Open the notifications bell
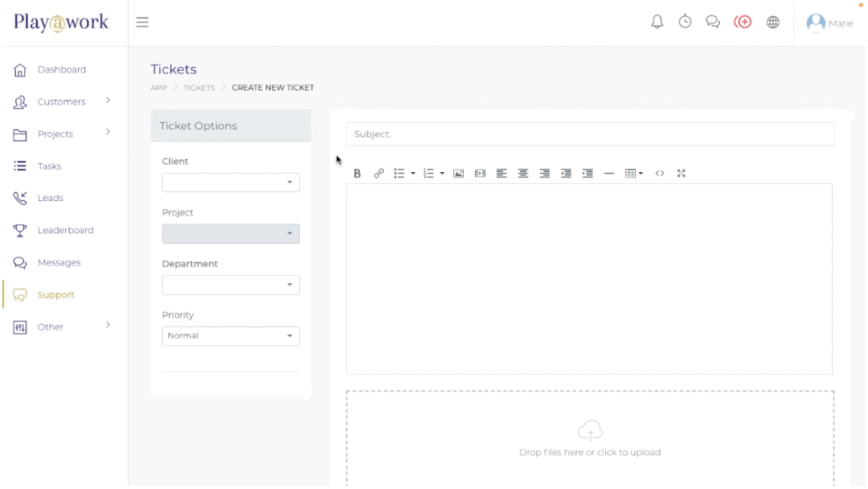 (x=657, y=23)
